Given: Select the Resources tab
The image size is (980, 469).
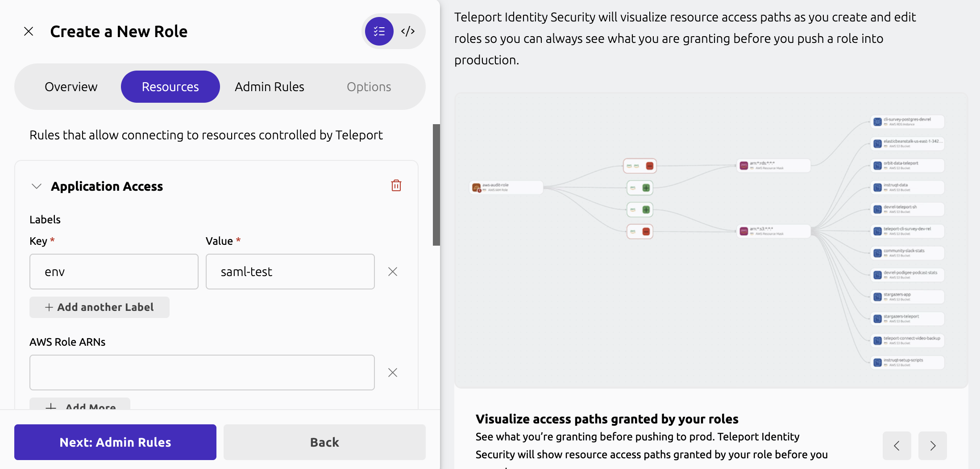Looking at the screenshot, I should (170, 87).
